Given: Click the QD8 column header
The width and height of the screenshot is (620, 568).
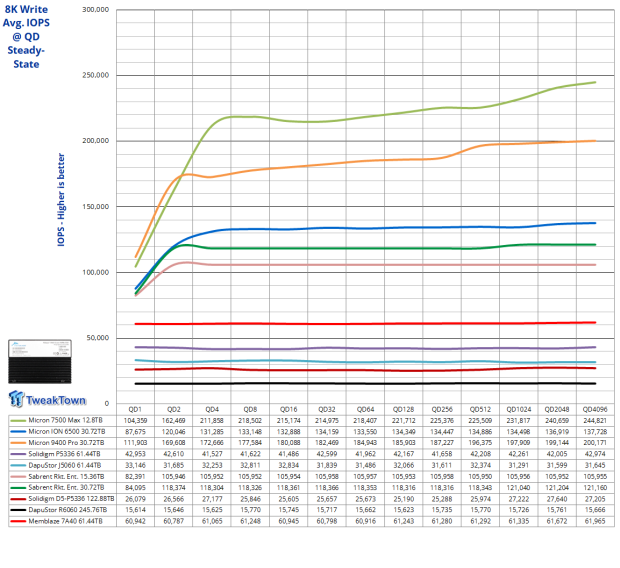Looking at the screenshot, I should (x=250, y=409).
